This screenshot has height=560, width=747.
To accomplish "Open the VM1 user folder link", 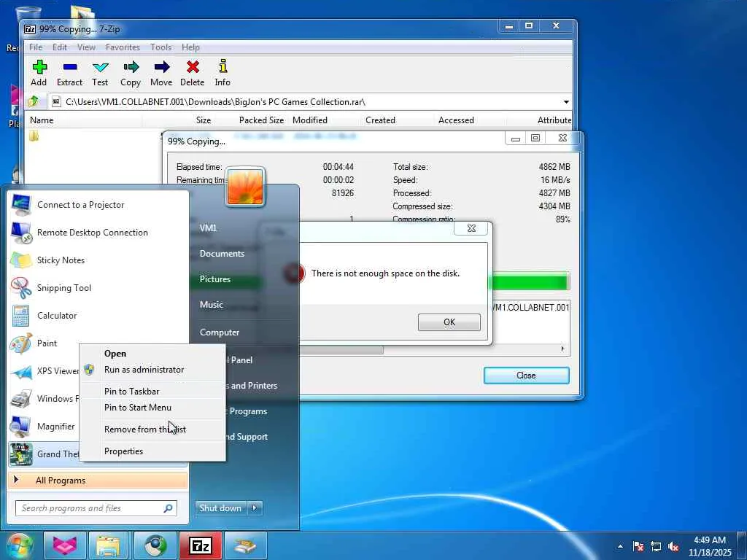I will tap(208, 228).
